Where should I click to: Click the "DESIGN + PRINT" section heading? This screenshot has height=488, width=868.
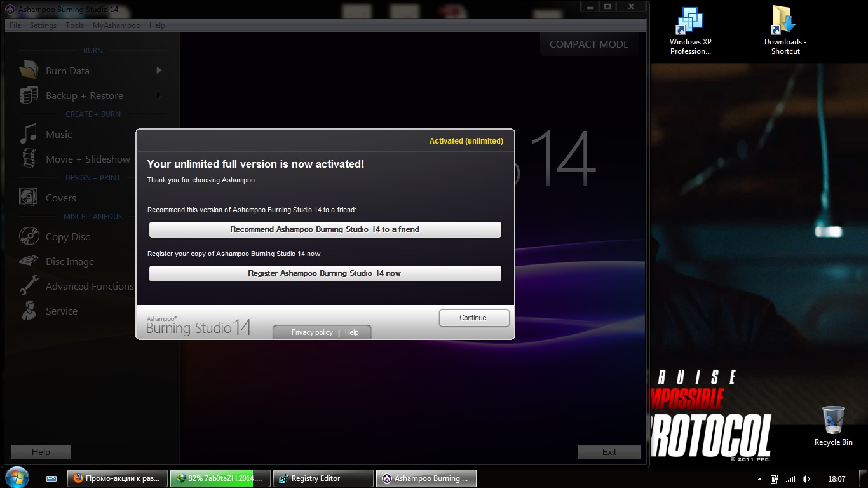pyautogui.click(x=93, y=178)
